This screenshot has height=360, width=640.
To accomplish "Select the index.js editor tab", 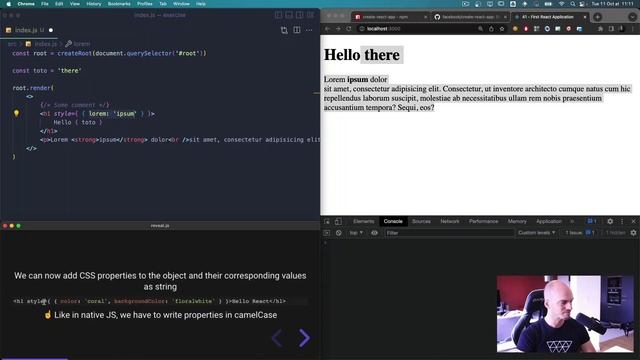I will [x=29, y=30].
